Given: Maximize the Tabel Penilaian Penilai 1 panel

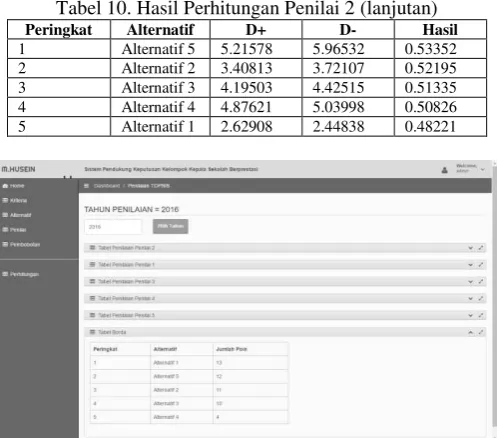Looking at the screenshot, I should [x=481, y=265].
